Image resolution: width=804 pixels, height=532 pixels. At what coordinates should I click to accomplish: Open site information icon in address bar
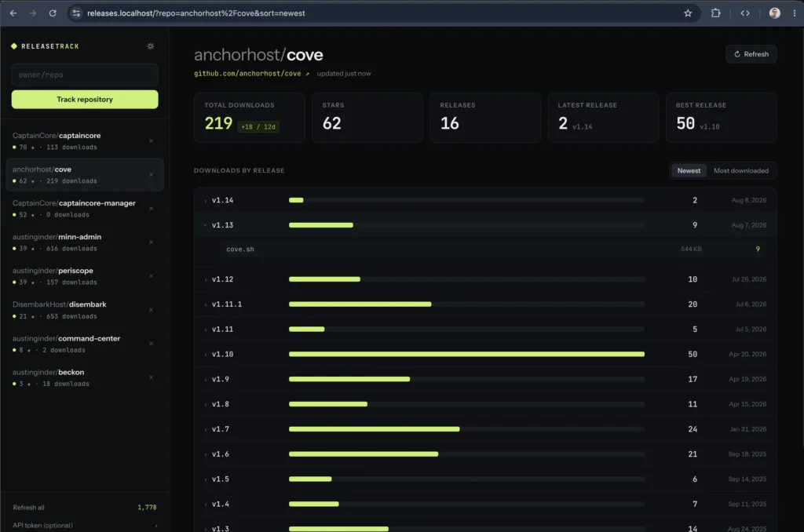pos(76,13)
